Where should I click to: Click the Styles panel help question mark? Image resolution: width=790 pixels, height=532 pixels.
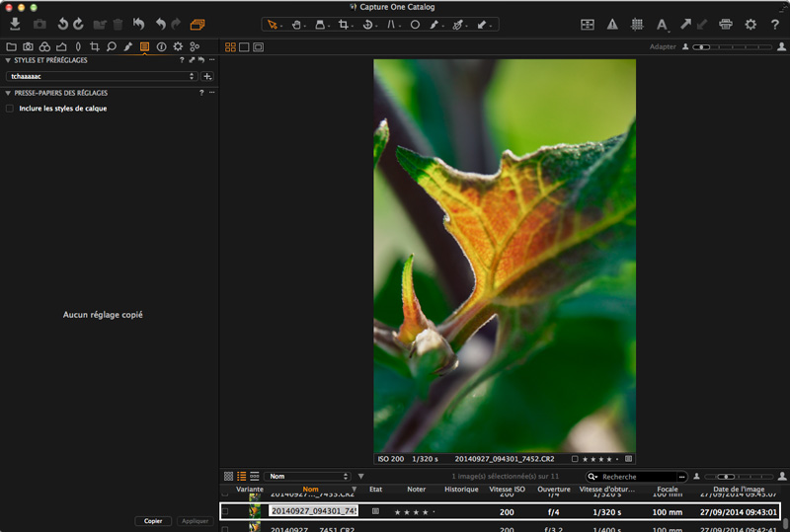pos(182,60)
